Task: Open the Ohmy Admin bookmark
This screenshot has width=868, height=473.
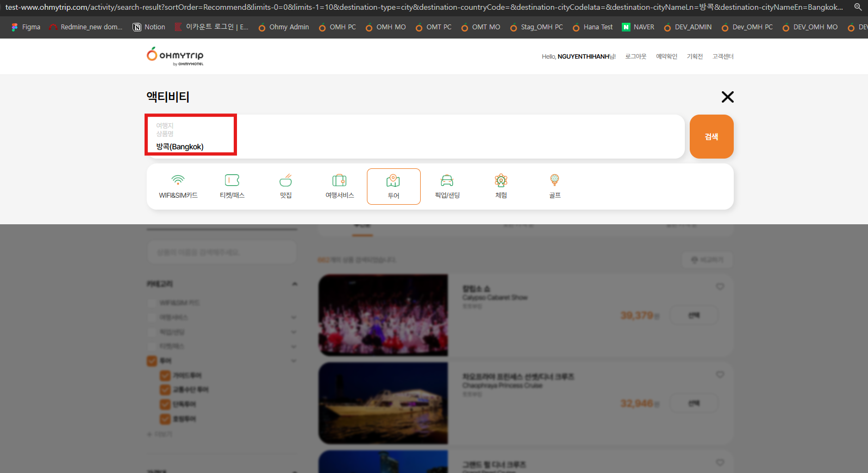Action: 283,27
